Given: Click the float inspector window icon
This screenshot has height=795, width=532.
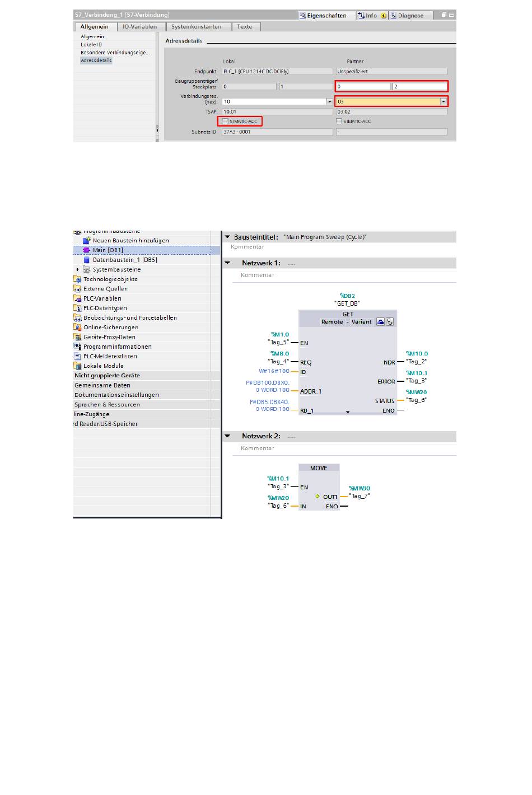Looking at the screenshot, I should pyautogui.click(x=444, y=16).
